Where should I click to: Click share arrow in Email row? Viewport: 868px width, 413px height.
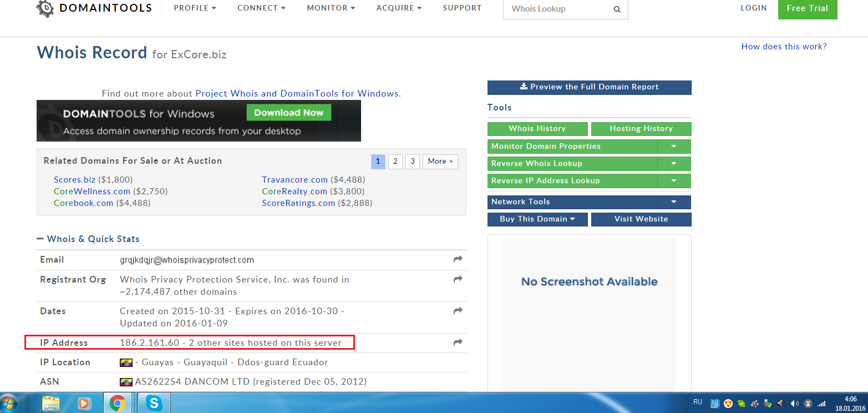click(458, 259)
